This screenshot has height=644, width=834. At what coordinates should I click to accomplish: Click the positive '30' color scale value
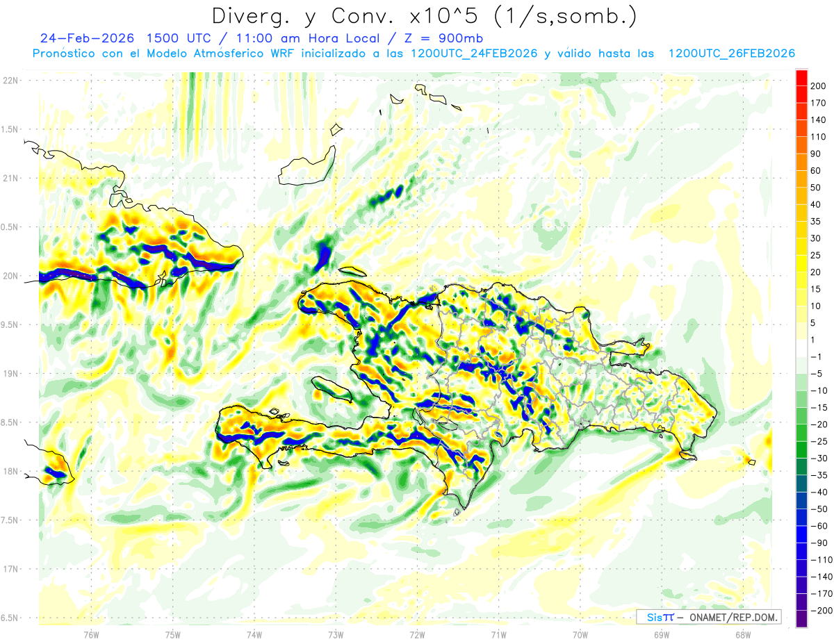817,238
